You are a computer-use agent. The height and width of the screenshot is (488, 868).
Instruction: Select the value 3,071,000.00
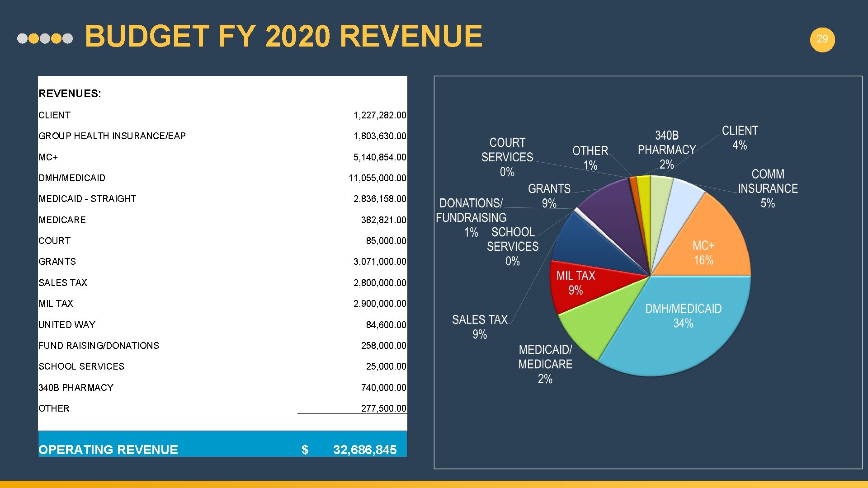(x=380, y=262)
